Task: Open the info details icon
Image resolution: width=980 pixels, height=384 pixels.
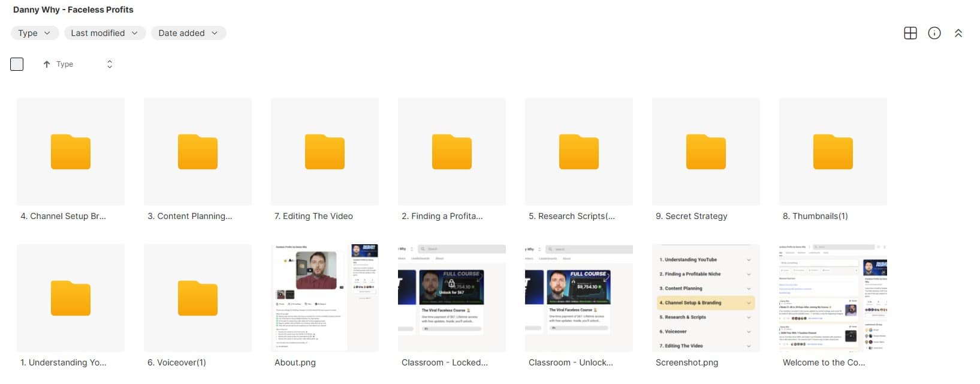Action: click(934, 33)
